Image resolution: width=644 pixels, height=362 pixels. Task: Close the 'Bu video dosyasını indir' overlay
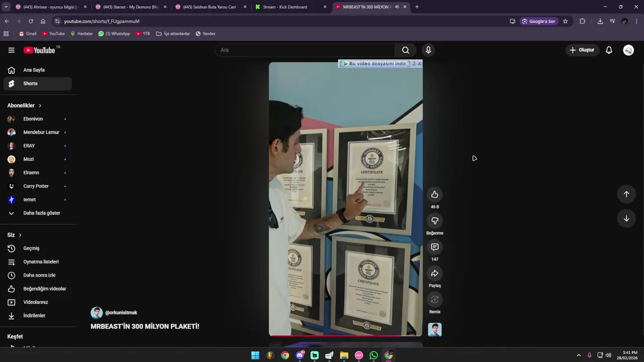[x=419, y=63]
